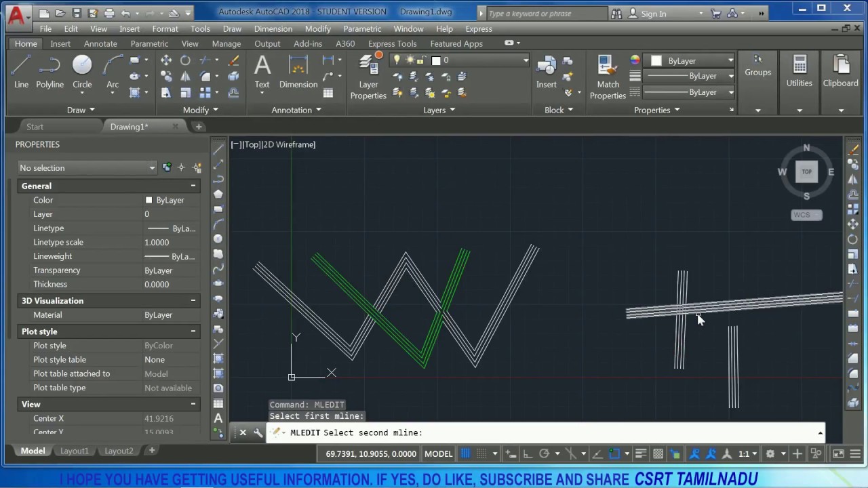Viewport: 868px width, 488px height.
Task: Open the annotation scale 1:1 dropdown
Action: (748, 453)
